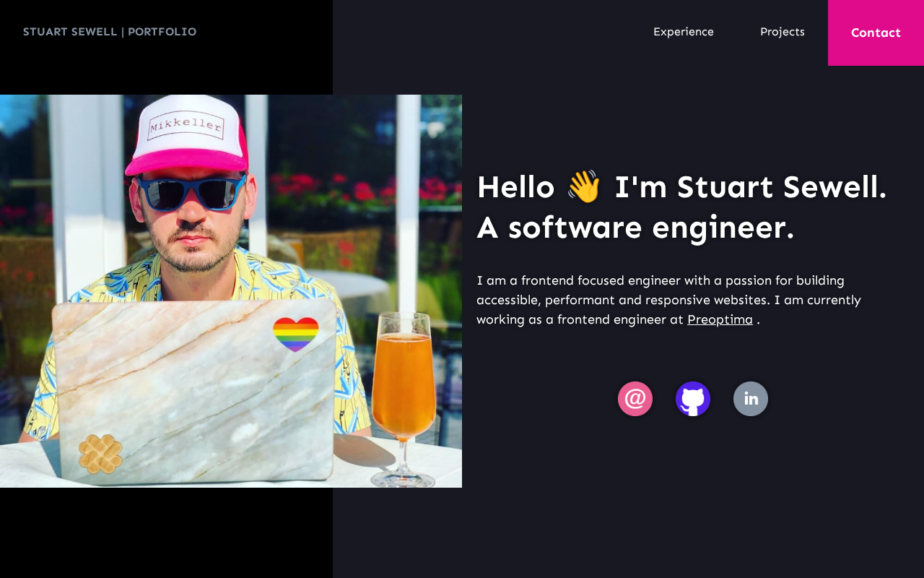Open the LinkedIn profile icon
The image size is (924, 578).
point(751,399)
